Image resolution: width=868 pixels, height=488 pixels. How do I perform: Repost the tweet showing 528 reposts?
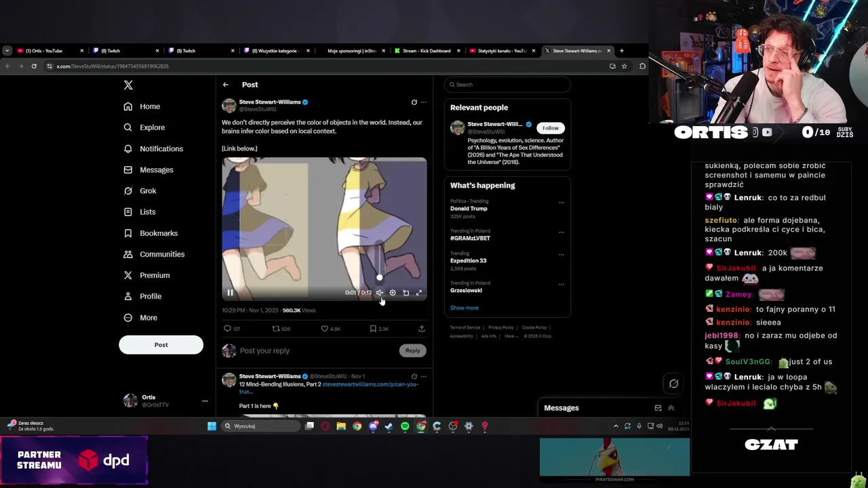[x=281, y=329]
